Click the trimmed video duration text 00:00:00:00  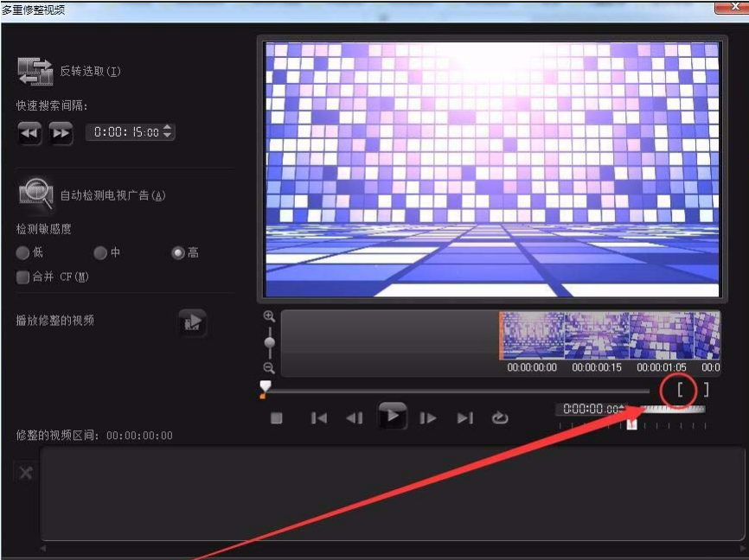point(139,436)
